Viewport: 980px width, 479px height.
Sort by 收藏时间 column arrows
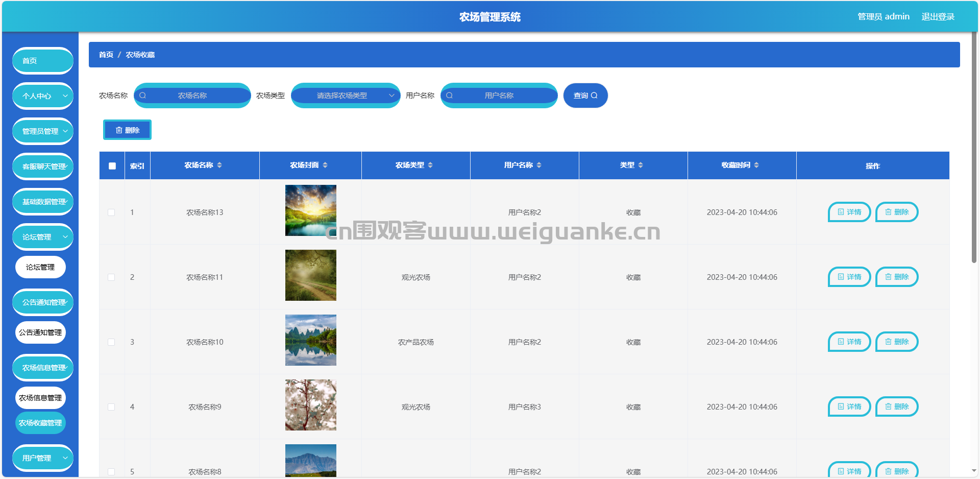[x=756, y=165]
